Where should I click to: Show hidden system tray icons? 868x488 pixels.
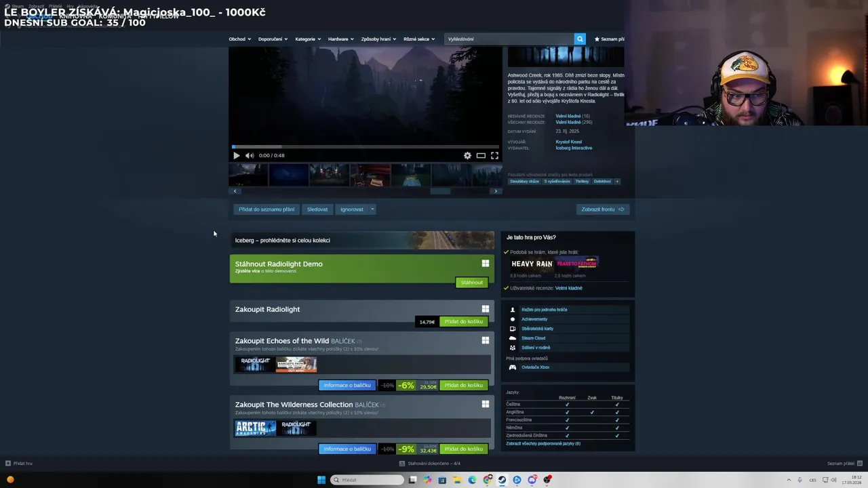789,480
